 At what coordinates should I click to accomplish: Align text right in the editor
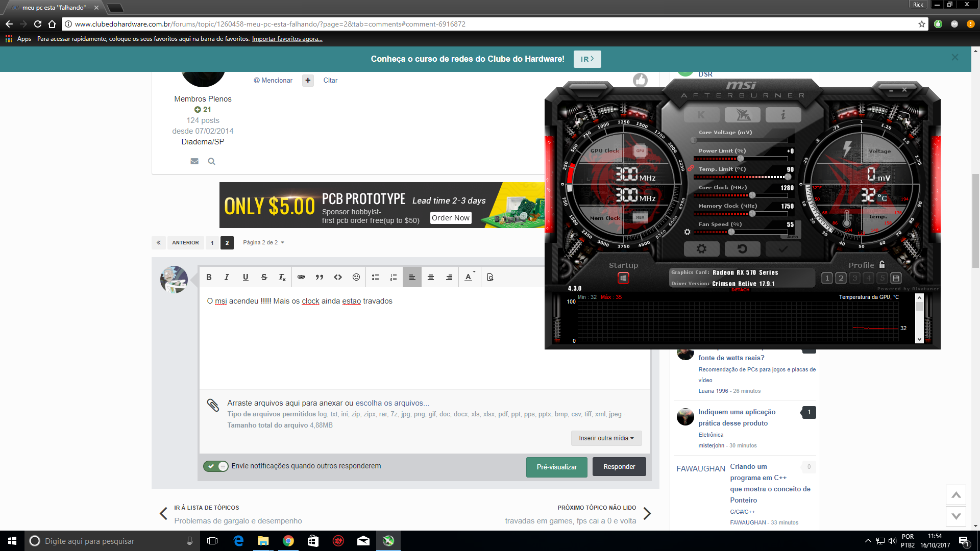[449, 277]
